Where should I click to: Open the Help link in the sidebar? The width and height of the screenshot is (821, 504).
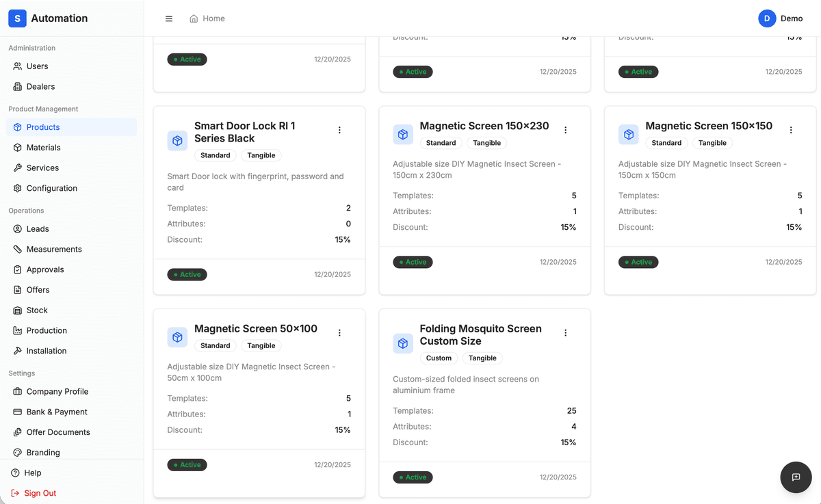click(x=32, y=473)
